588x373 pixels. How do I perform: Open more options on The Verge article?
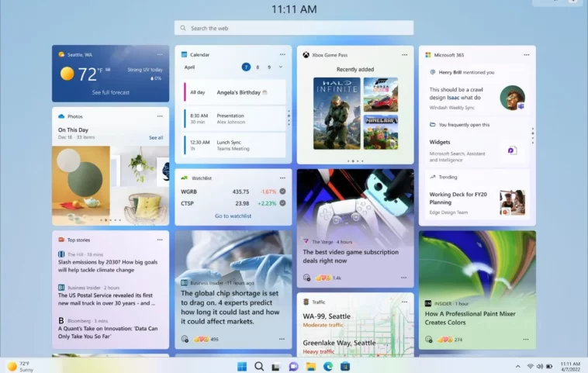coord(404,278)
